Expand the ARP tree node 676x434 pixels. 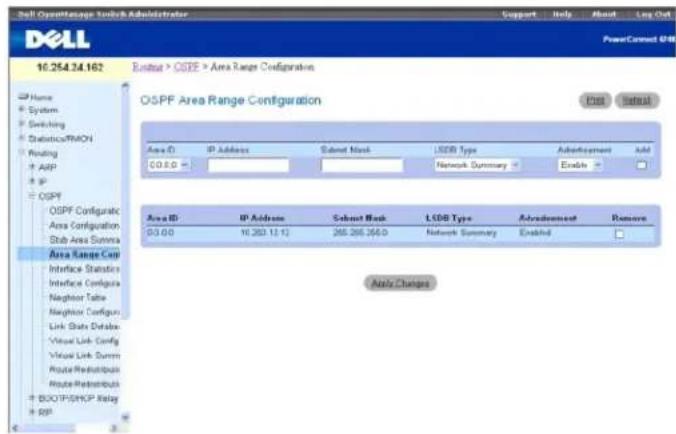coord(32,167)
